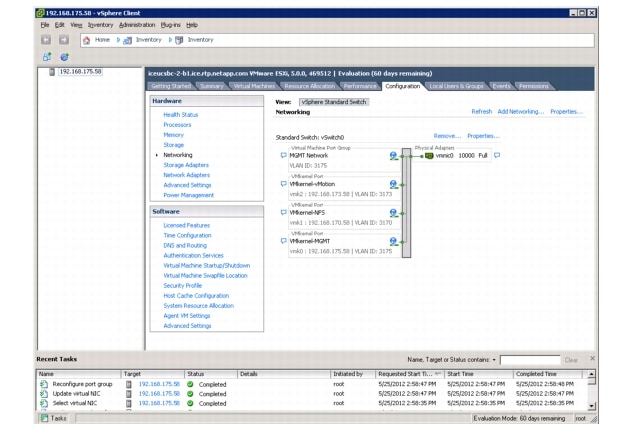Image resolution: width=640 pixels, height=431 pixels.
Task: Click the new virtual machine toolbar icon
Action: point(47,57)
